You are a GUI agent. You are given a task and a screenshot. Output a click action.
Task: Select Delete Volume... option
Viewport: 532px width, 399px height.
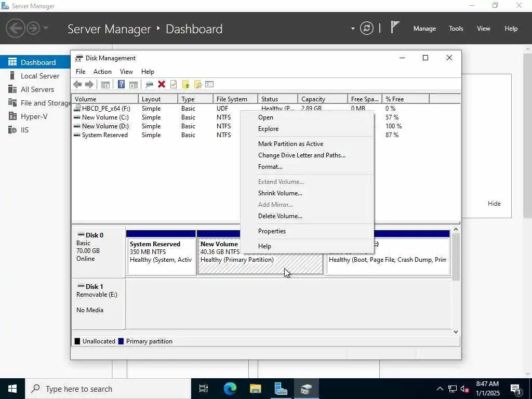(x=280, y=216)
